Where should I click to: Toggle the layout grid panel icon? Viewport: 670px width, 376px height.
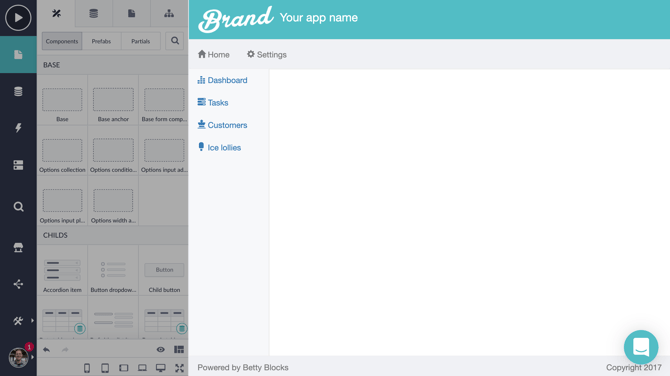pos(179,350)
